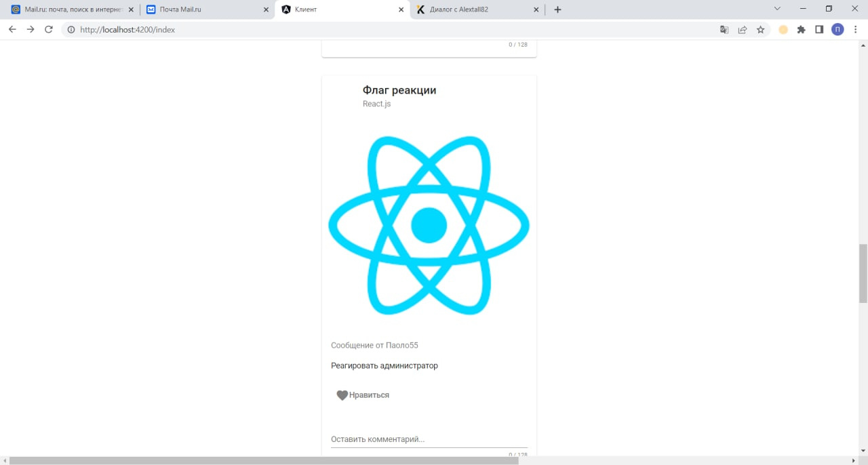
Task: Share this page icon
Action: 743,29
